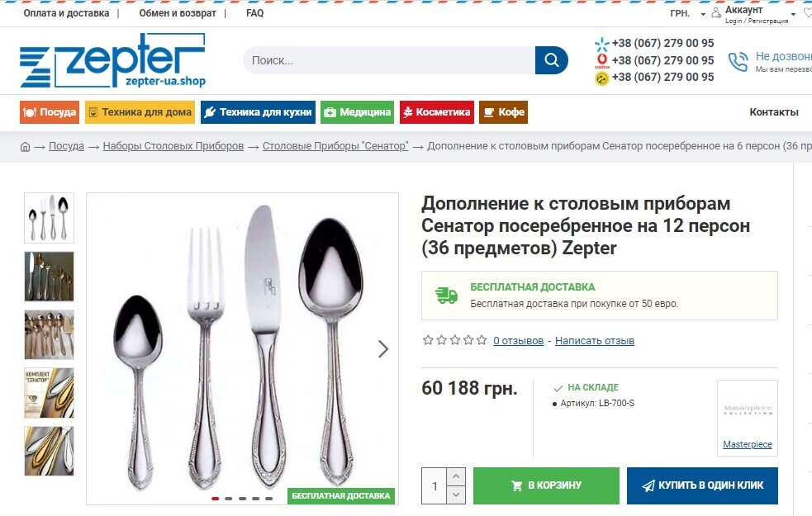Open the Посуда category menu
Screen dimensions: 812x516
pos(50,112)
